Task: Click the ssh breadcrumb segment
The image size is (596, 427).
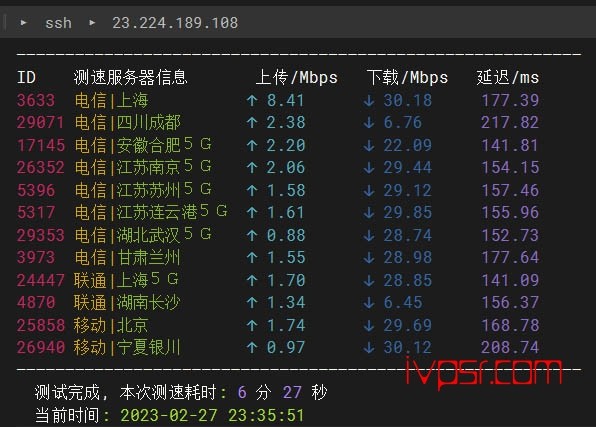Action: 58,23
